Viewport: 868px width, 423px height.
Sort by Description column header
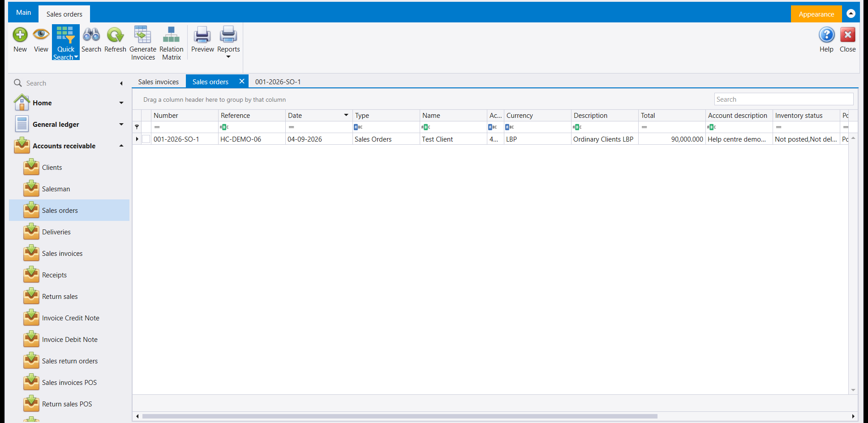[605, 116]
